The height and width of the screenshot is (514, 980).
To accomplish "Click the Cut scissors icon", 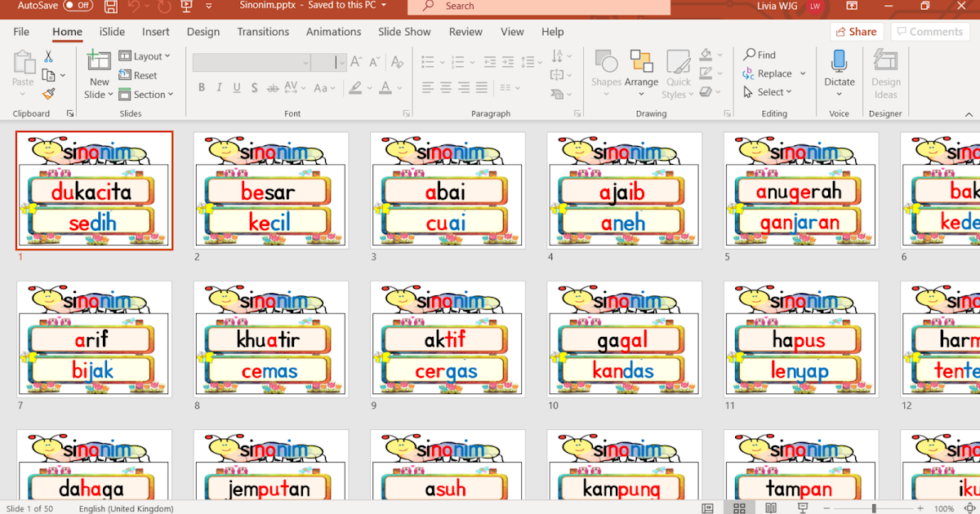I will point(48,57).
